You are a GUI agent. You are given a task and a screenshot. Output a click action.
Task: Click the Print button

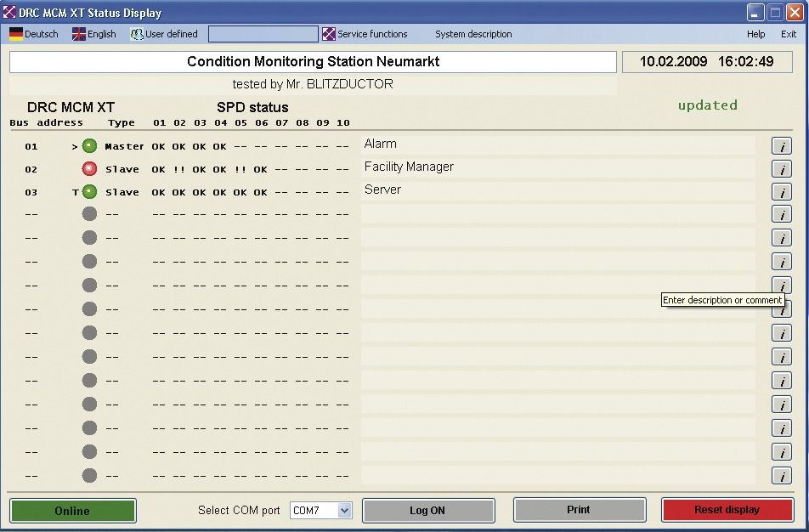579,509
